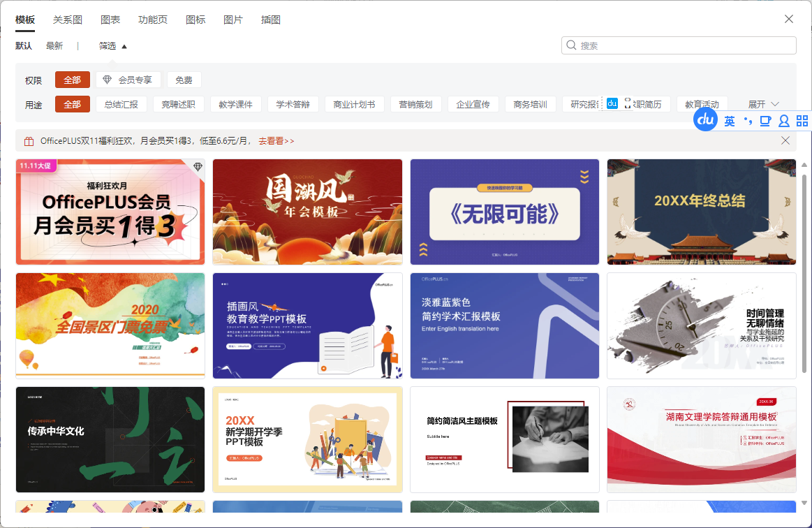
Task: Filter by 竞聘述职
Action: [178, 104]
